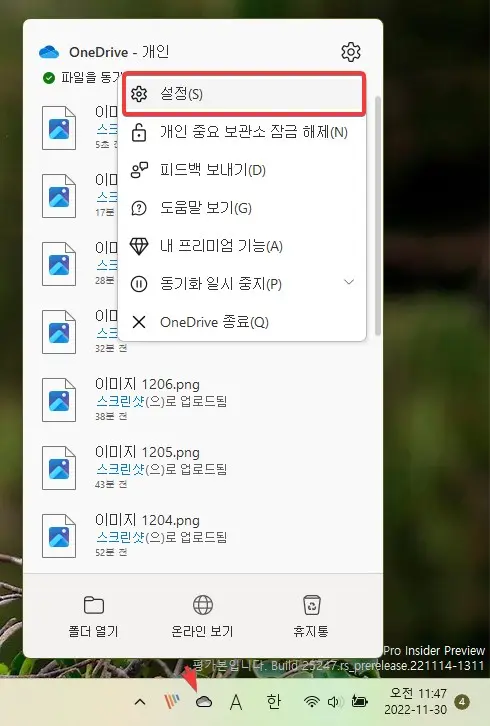The height and width of the screenshot is (726, 490).
Task: Click the 폴더 열기 button
Action: tap(94, 616)
